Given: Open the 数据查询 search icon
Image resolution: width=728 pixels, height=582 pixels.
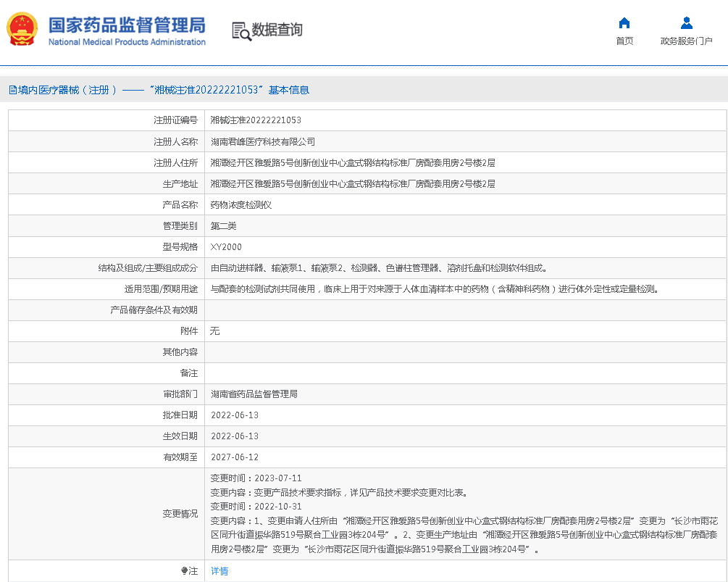Looking at the screenshot, I should 241,30.
